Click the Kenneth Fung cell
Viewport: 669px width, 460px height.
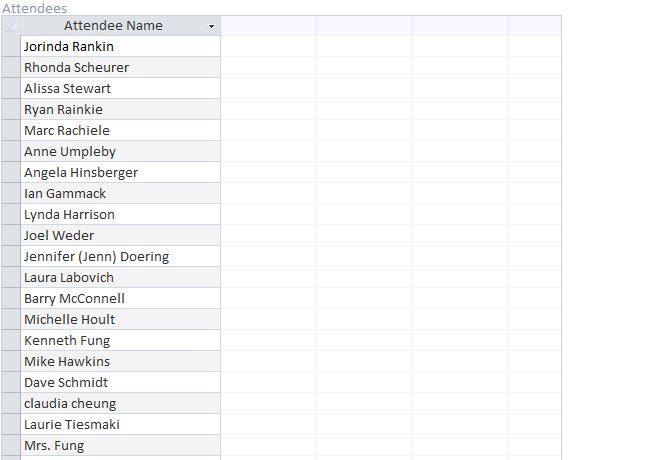[120, 341]
